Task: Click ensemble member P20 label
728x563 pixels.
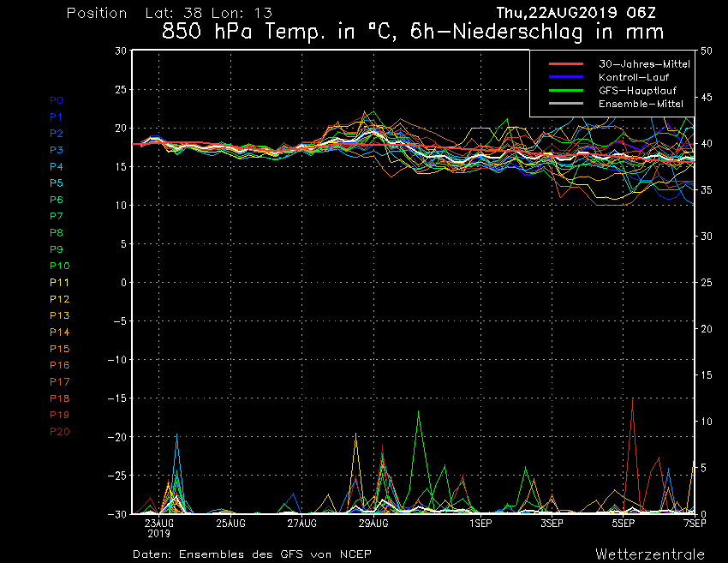Action: click(x=59, y=431)
